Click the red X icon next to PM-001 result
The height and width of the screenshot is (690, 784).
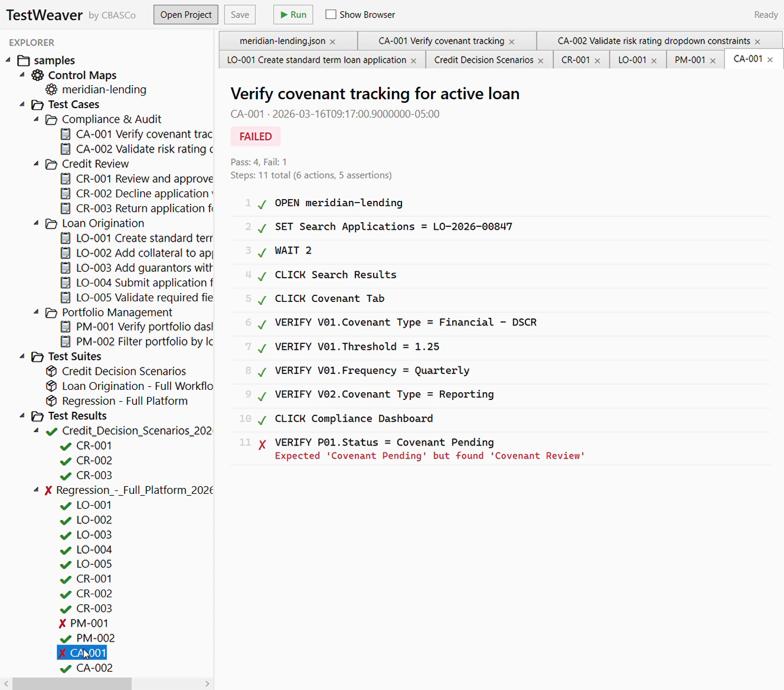click(62, 623)
